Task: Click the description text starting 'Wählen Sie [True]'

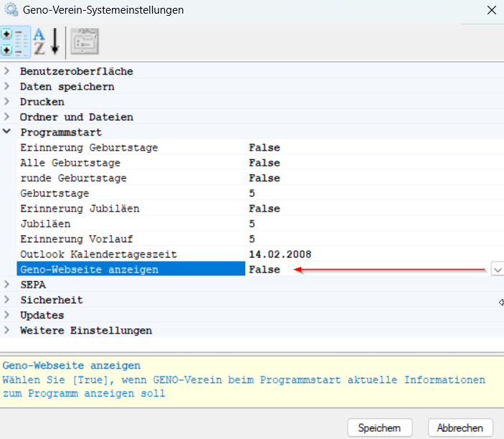Action: 244,386
